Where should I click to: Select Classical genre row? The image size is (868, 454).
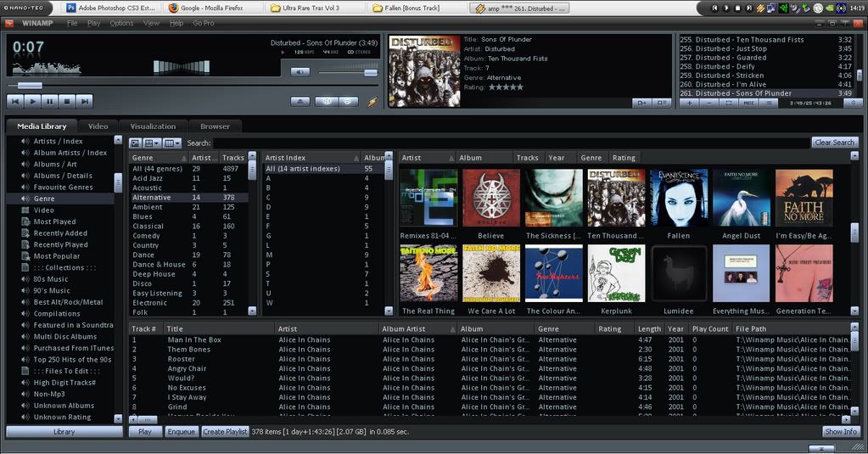point(188,226)
